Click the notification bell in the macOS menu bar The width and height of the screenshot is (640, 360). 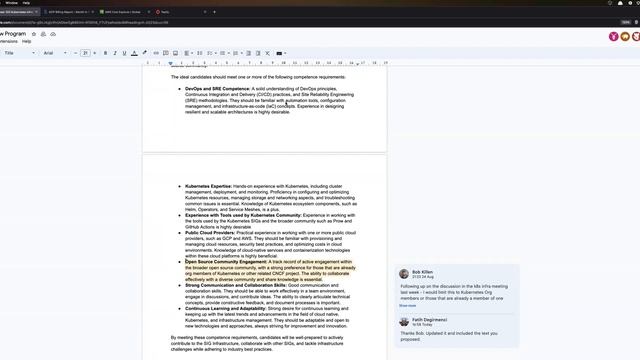coord(620,3)
